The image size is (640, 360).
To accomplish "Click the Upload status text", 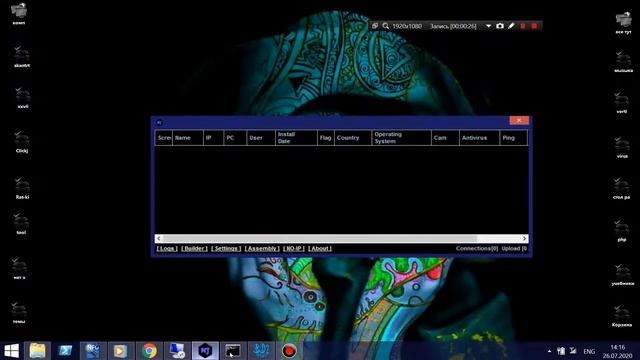I will [514, 248].
